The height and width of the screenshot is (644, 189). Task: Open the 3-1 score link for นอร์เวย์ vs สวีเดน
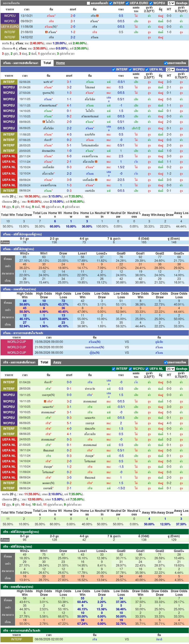[x=69, y=82]
